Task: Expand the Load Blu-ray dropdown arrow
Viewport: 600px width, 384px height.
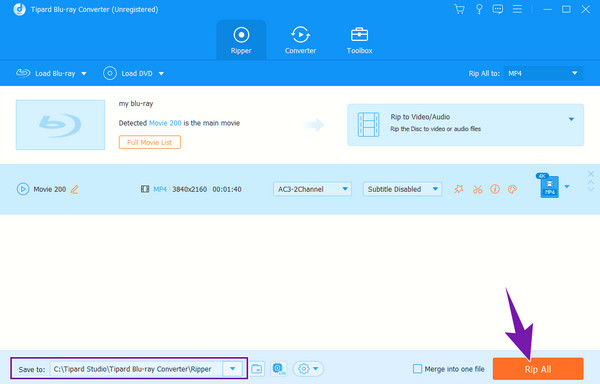Action: pos(84,73)
